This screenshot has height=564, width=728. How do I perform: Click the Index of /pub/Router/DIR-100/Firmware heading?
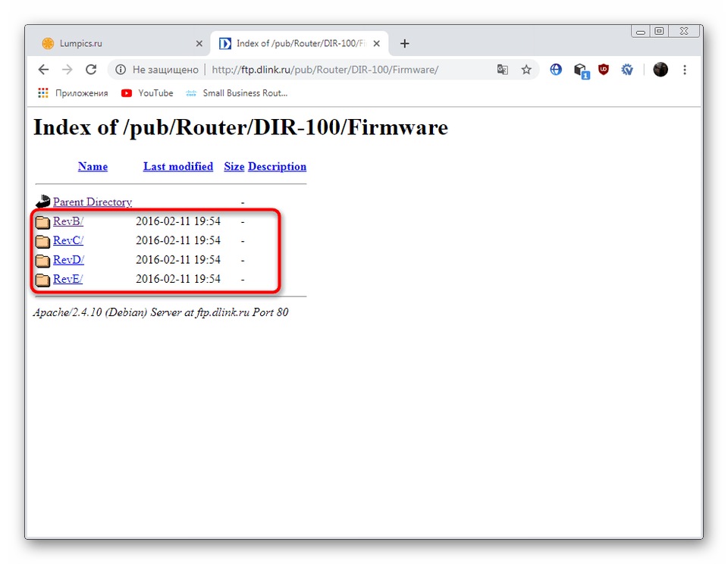(x=240, y=127)
